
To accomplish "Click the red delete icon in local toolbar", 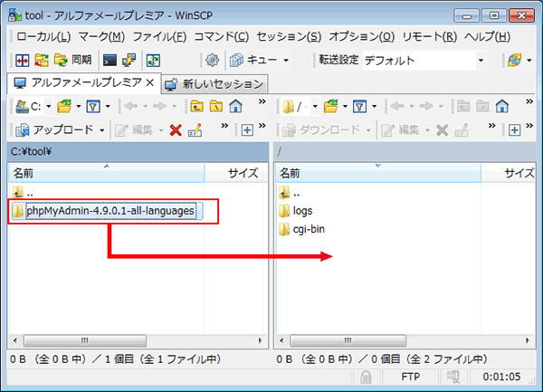I will (x=176, y=130).
